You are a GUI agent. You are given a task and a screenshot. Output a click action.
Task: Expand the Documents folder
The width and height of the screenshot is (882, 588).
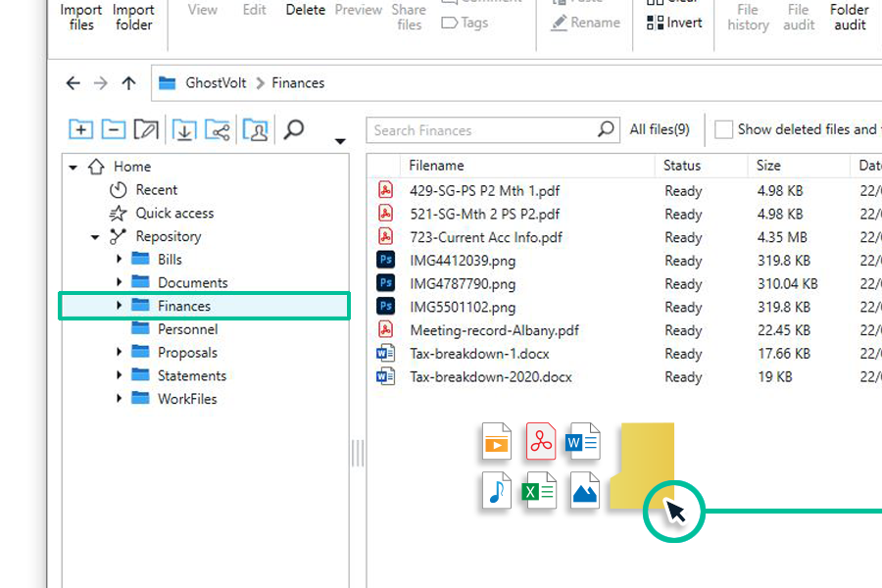[x=120, y=282]
